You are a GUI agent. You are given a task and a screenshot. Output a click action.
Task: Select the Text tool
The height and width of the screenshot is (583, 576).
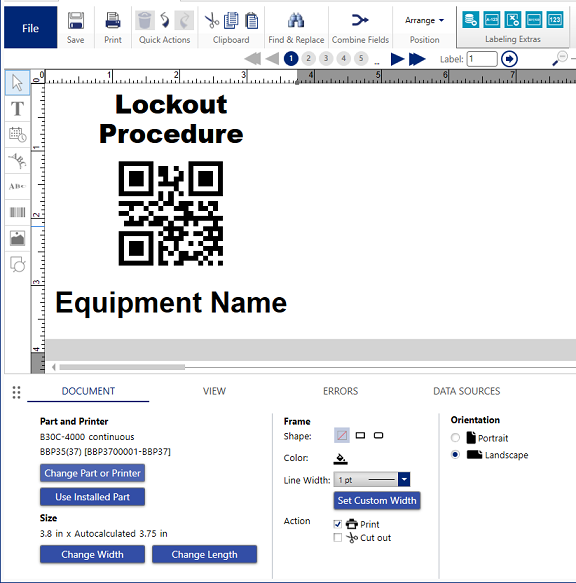point(17,109)
